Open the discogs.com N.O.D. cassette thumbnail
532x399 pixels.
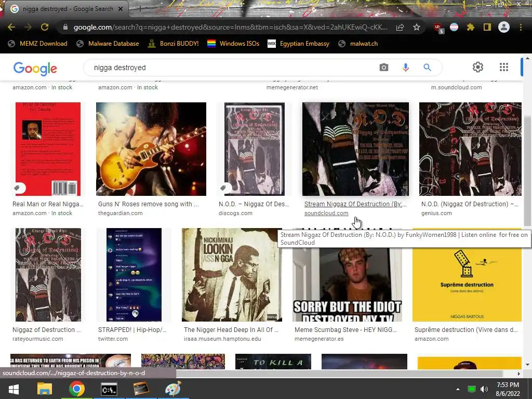pos(255,149)
